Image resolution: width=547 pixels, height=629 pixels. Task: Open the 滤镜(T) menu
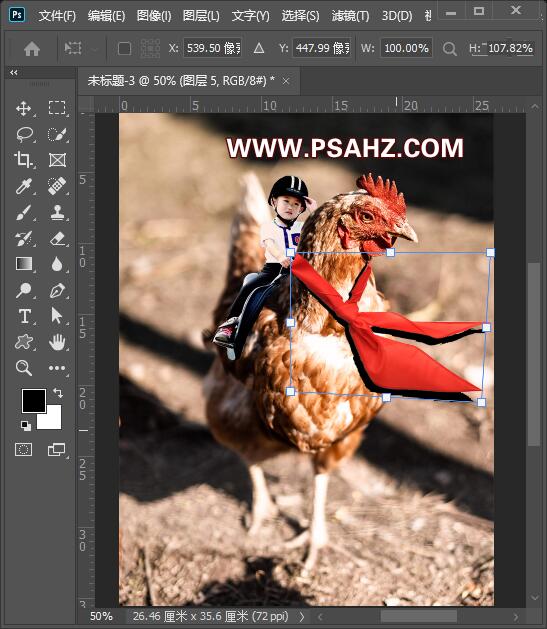click(x=350, y=16)
